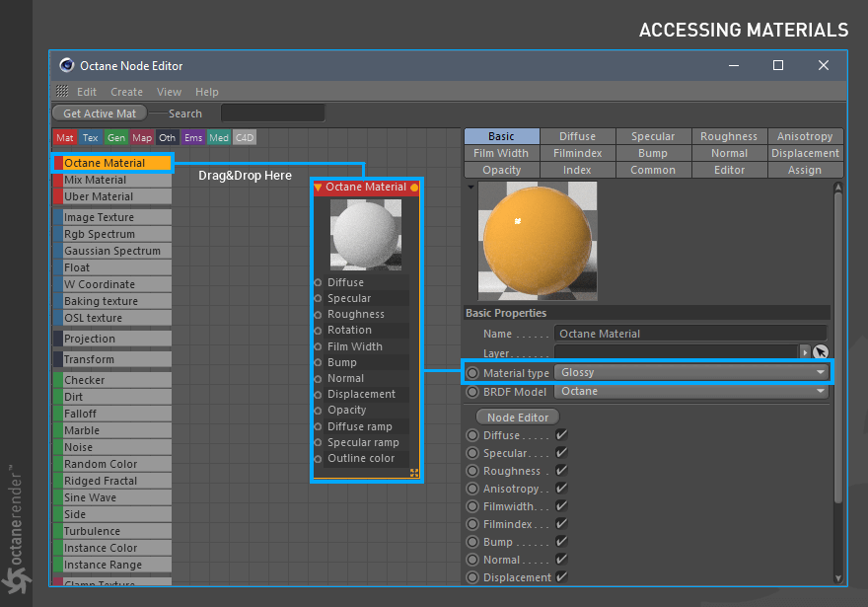The image size is (868, 607).
Task: Collapse the Octane Material node triangle
Action: (318, 188)
